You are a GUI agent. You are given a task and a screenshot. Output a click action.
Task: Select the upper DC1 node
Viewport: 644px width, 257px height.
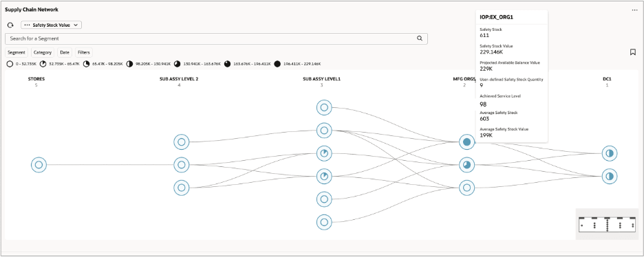[610, 153]
